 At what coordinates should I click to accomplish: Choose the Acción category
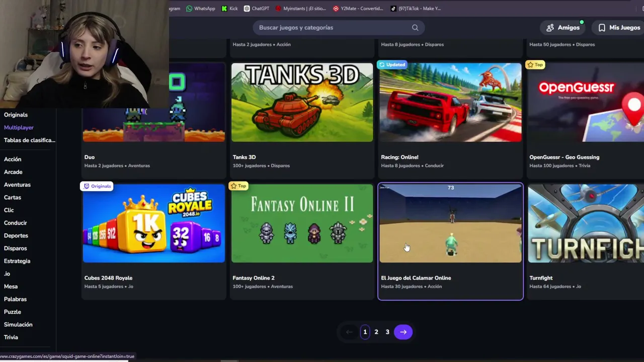click(x=13, y=159)
